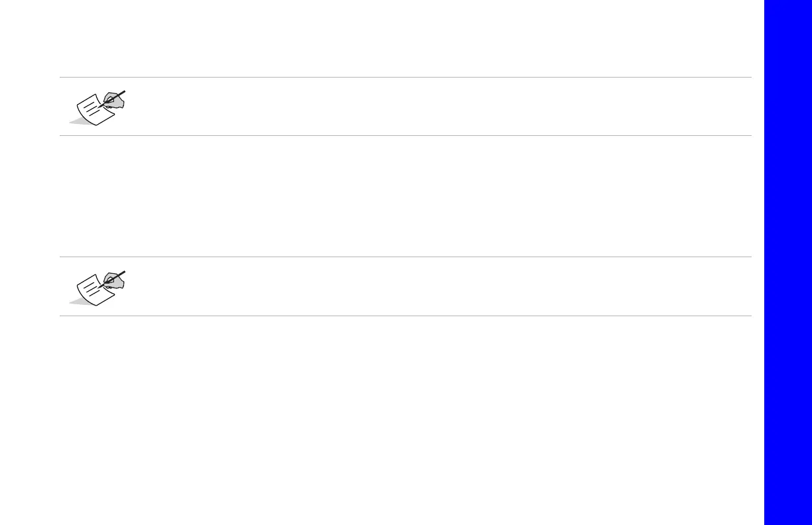812x525 pixels.
Task: Click the blue sidebar strip on the right
Action: [788, 262]
